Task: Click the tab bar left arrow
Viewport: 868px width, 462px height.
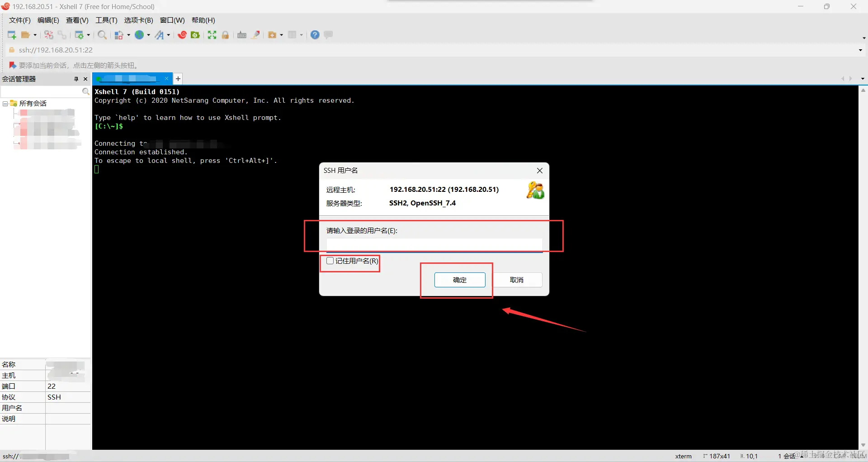Action: tap(842, 79)
